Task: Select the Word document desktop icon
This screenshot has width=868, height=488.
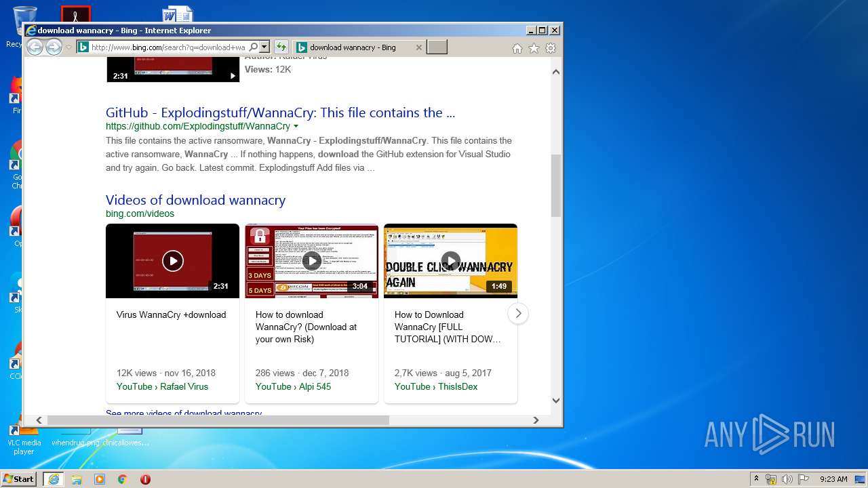Action: [x=177, y=15]
